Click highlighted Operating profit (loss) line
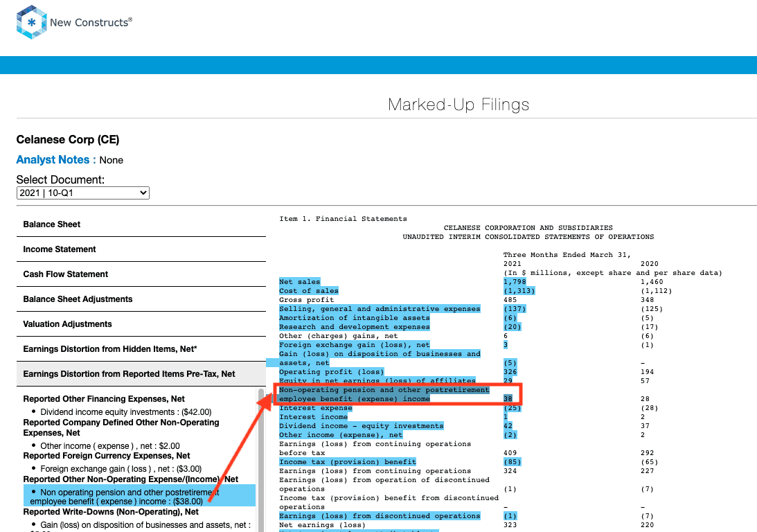This screenshot has height=532, width=757. [x=331, y=372]
